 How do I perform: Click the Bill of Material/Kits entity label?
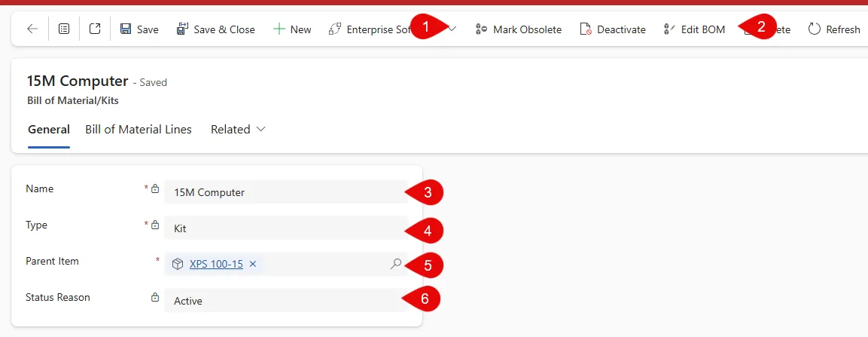72,101
